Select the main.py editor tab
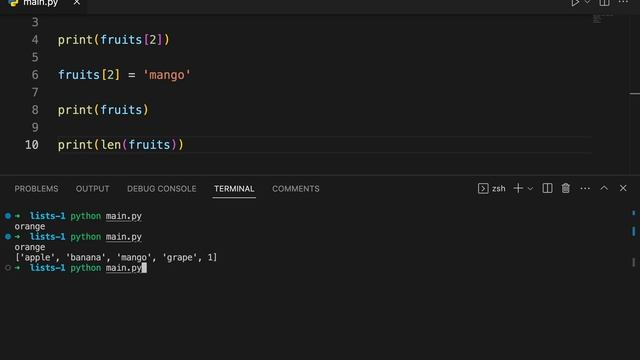 [41, 3]
